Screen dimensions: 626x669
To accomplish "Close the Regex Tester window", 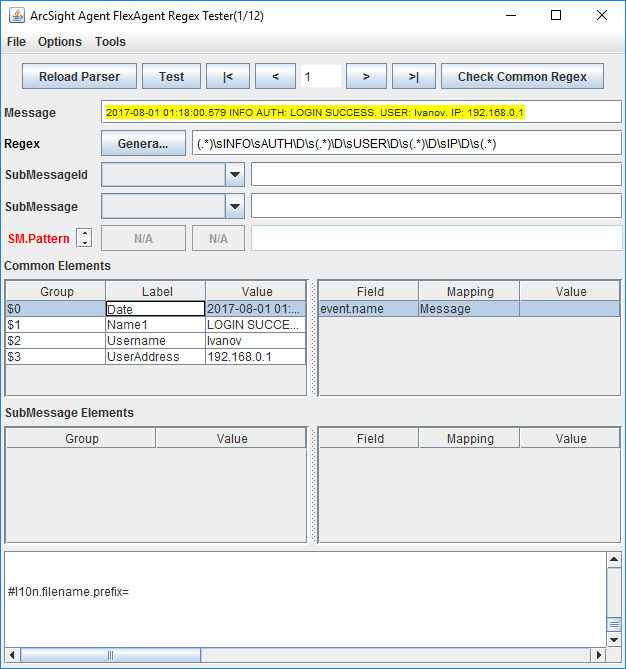I will [602, 15].
